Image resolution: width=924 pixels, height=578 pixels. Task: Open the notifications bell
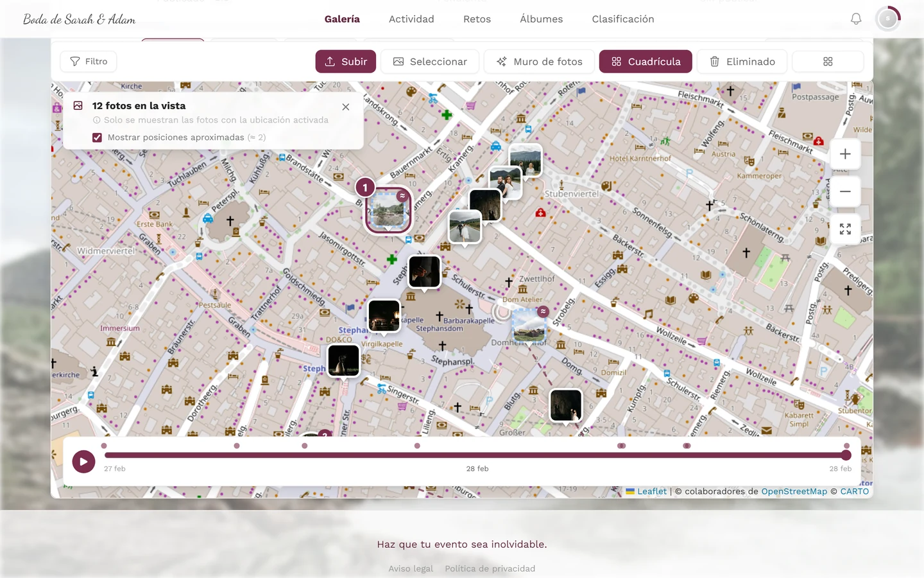click(x=856, y=19)
